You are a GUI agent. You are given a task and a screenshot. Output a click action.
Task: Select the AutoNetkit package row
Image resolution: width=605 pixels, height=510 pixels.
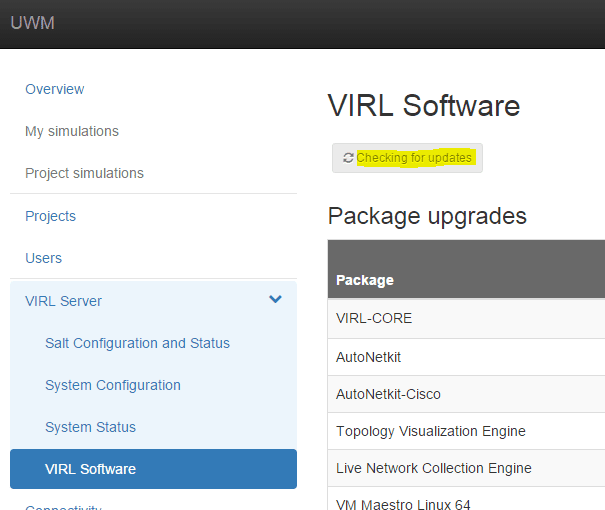click(368, 356)
